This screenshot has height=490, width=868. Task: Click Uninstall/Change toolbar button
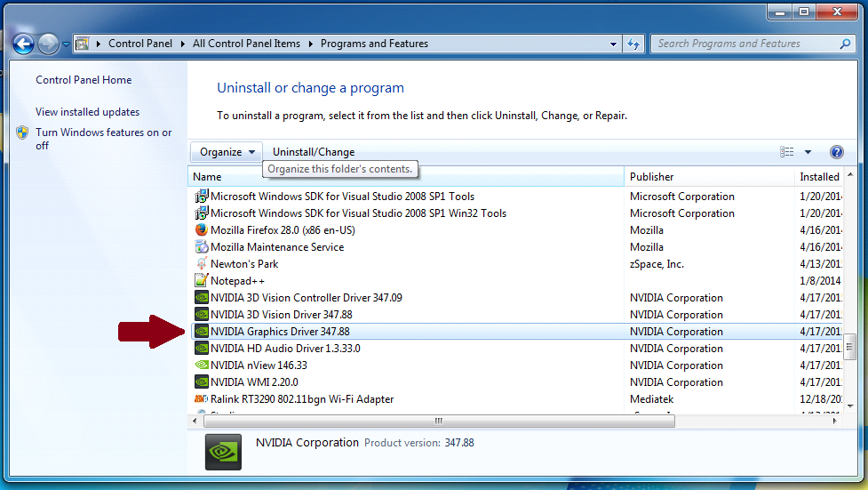pos(314,152)
